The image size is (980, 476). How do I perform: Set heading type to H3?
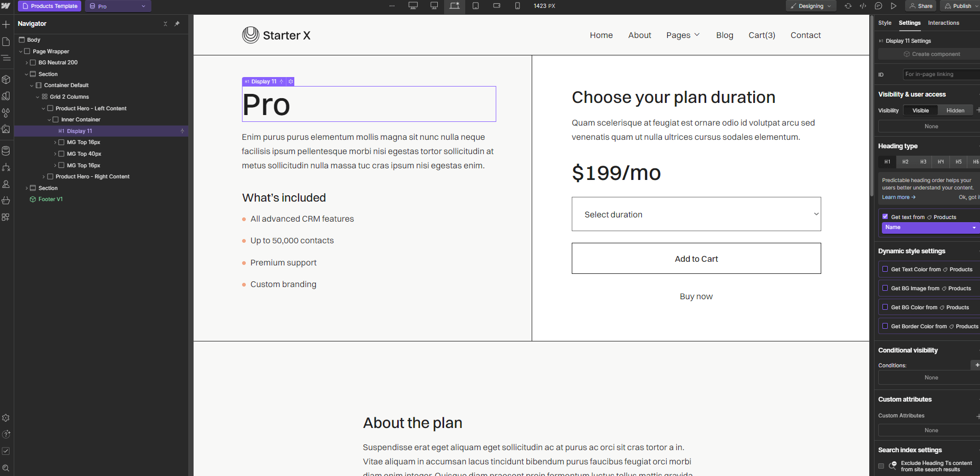click(x=923, y=161)
